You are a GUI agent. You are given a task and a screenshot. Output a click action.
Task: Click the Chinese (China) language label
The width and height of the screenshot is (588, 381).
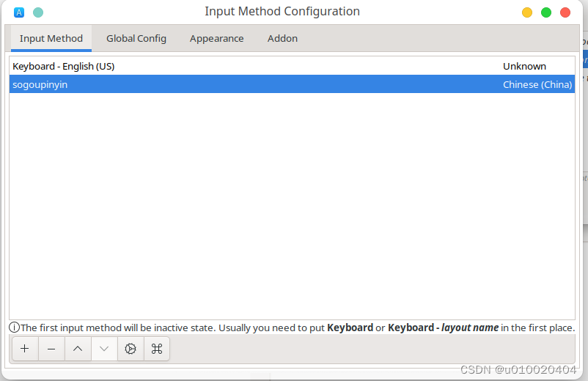(537, 85)
